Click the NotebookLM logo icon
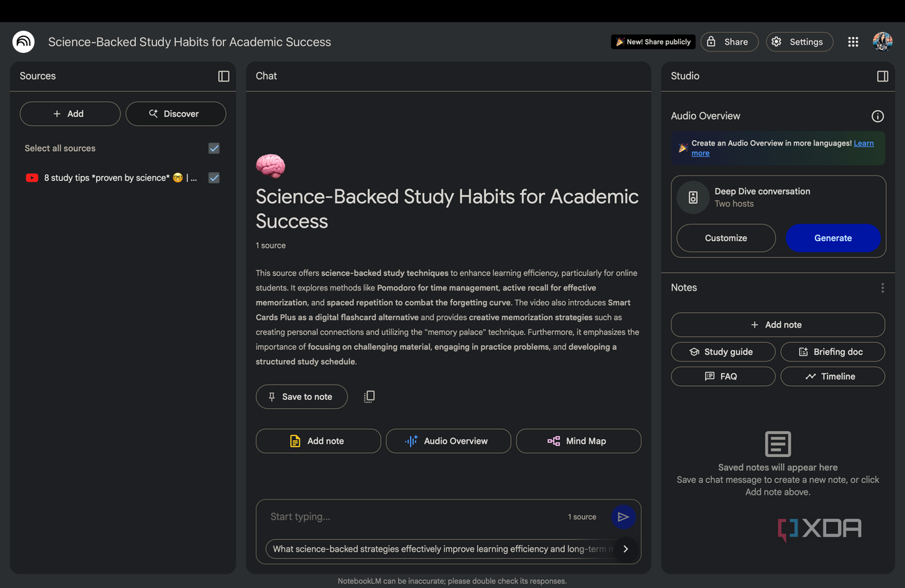This screenshot has width=905, height=588. coord(24,42)
